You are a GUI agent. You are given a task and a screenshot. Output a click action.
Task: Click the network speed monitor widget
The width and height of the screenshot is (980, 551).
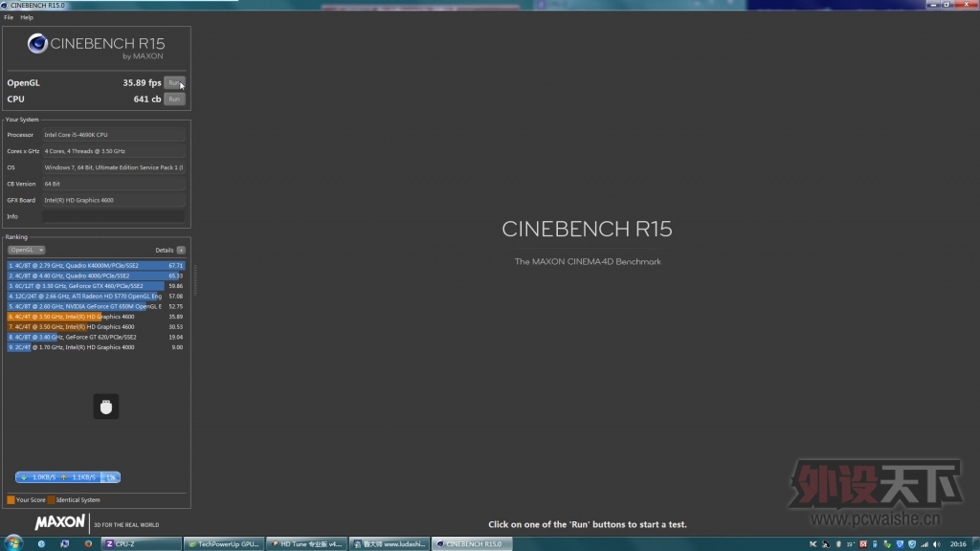coord(68,477)
